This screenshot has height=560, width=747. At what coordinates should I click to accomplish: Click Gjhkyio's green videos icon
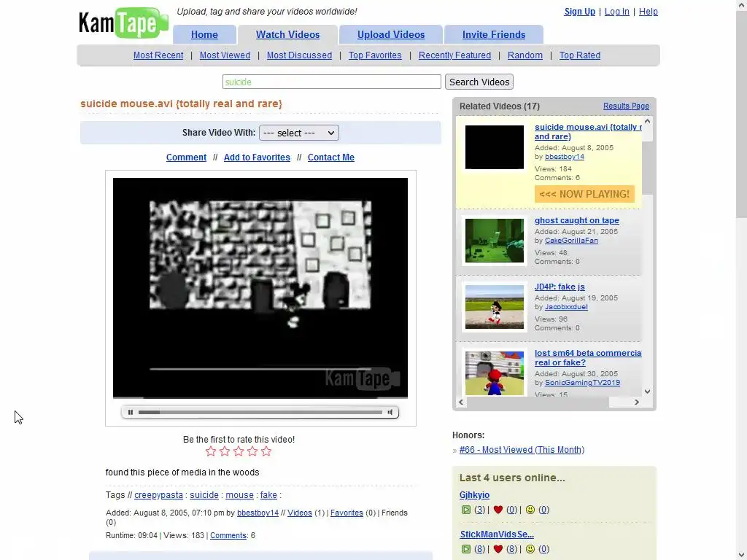click(x=466, y=510)
